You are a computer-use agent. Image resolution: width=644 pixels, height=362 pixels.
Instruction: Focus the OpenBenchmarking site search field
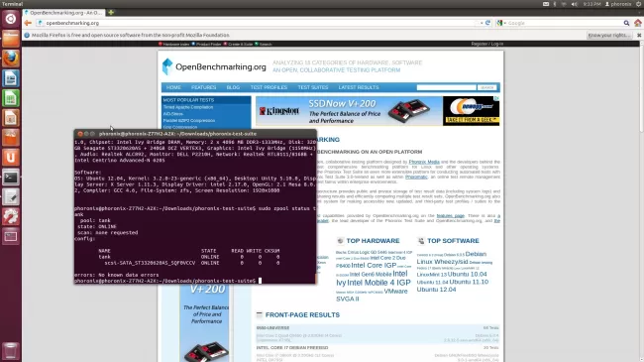click(x=447, y=87)
